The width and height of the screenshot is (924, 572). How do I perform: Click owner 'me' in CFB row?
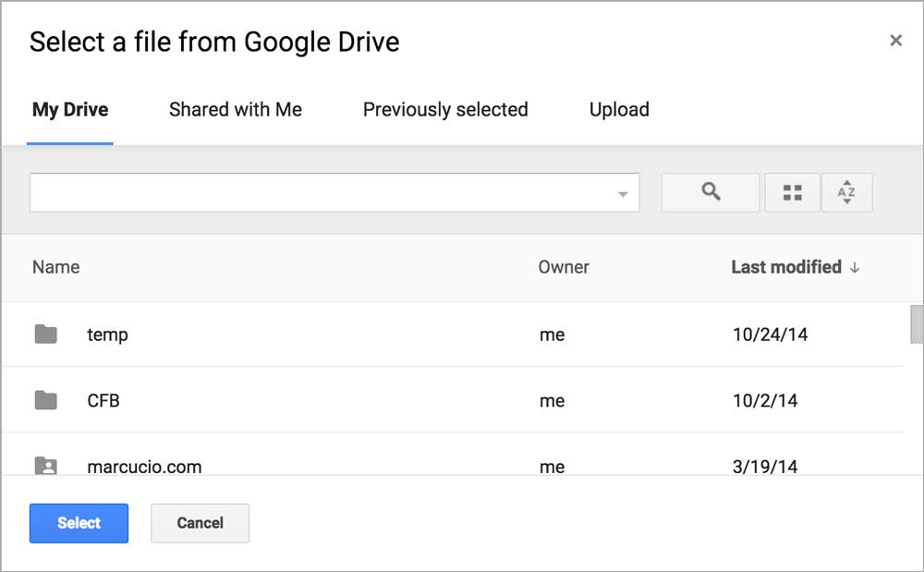[553, 401]
